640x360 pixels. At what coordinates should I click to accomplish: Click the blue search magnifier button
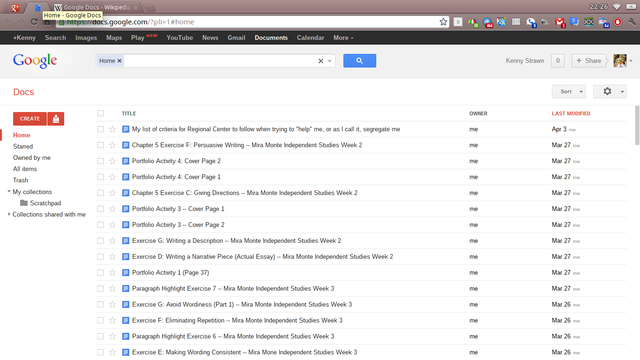(359, 61)
